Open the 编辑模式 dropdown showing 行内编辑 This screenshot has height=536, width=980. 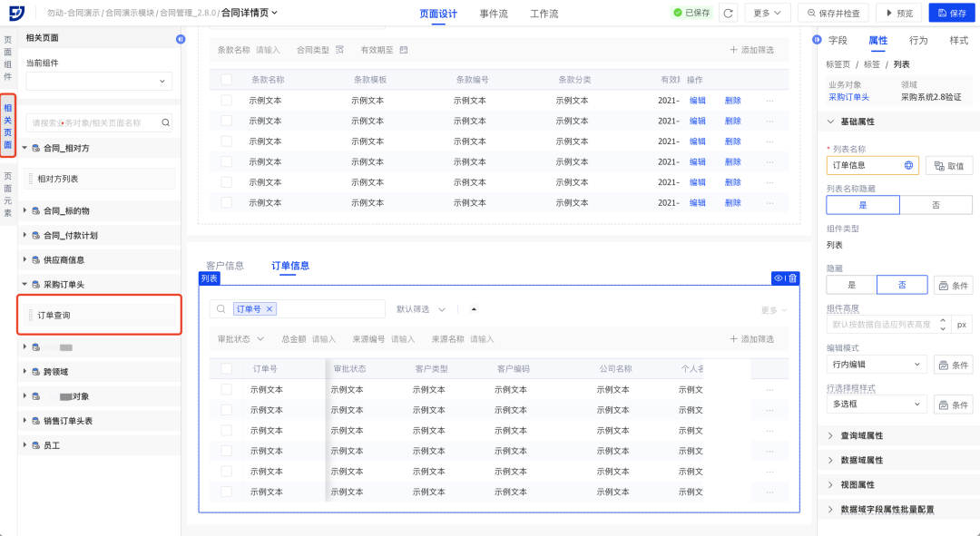877,365
